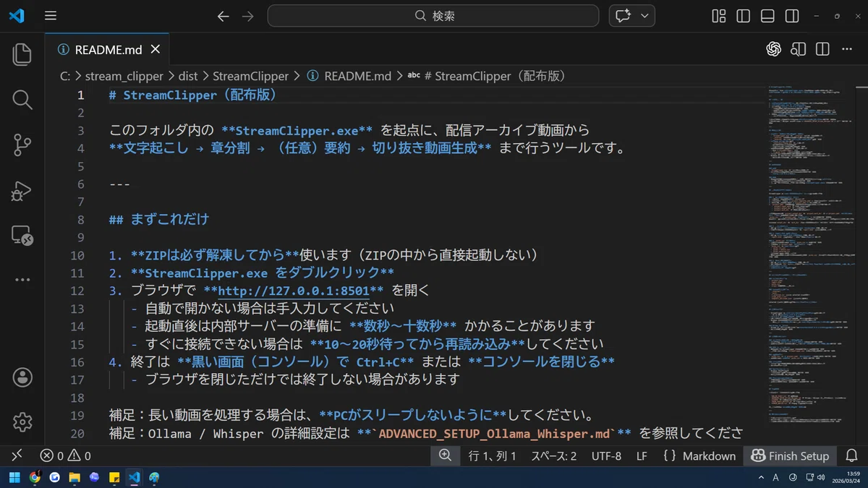Open File Explorer from the taskbar
The height and width of the screenshot is (488, 868).
[75, 477]
